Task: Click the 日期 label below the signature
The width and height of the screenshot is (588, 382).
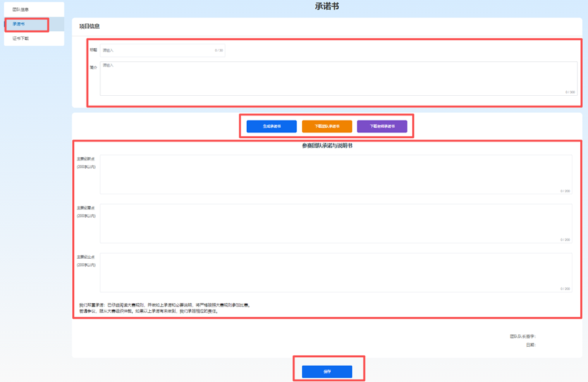Action: click(x=531, y=345)
